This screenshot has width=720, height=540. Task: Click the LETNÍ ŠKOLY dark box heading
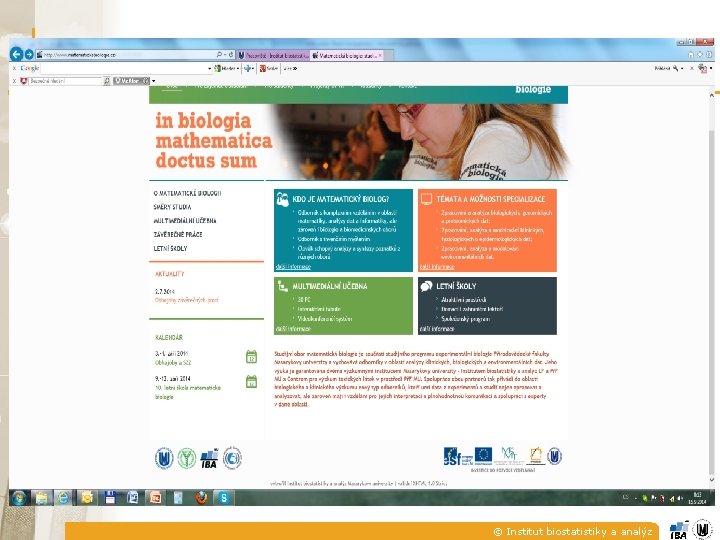tap(456, 286)
